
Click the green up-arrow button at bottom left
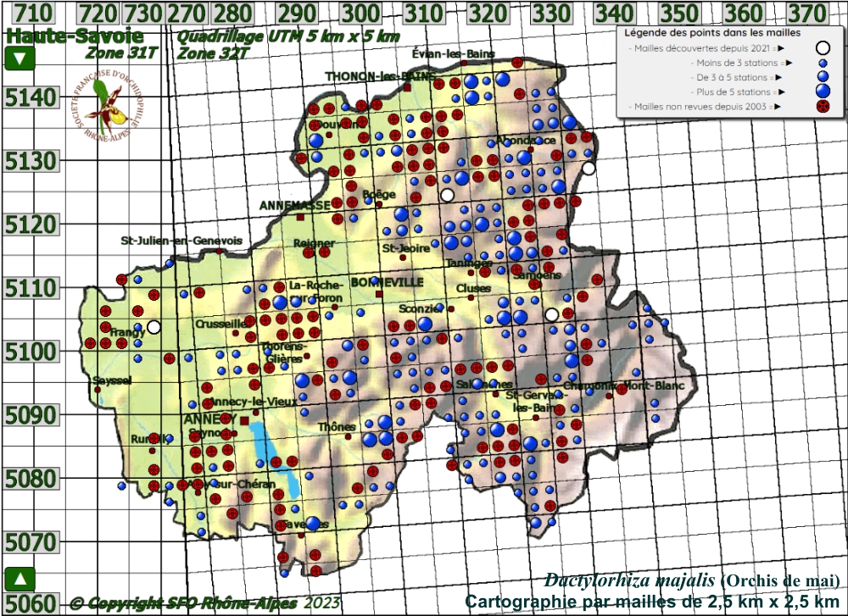pyautogui.click(x=20, y=579)
